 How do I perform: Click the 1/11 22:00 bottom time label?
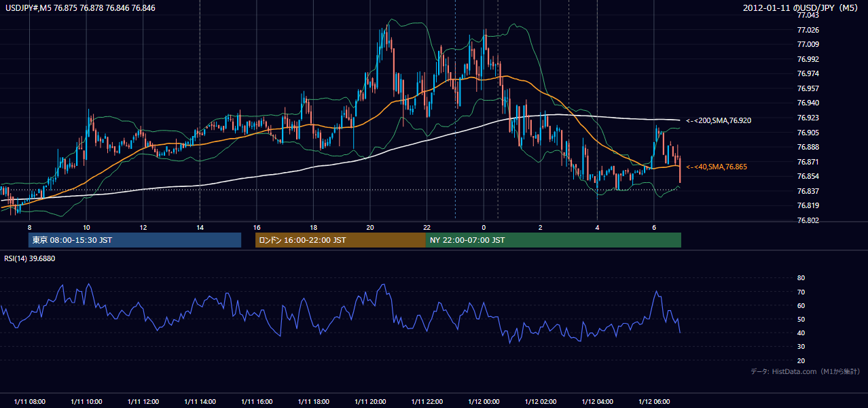pyautogui.click(x=427, y=401)
